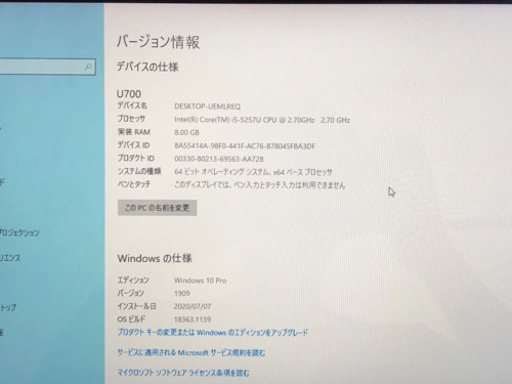Click the U700 model heading
This screenshot has height=384, width=512.
click(129, 94)
